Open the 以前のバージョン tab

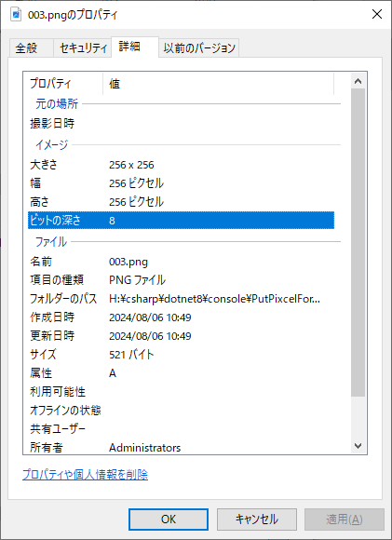tap(198, 47)
